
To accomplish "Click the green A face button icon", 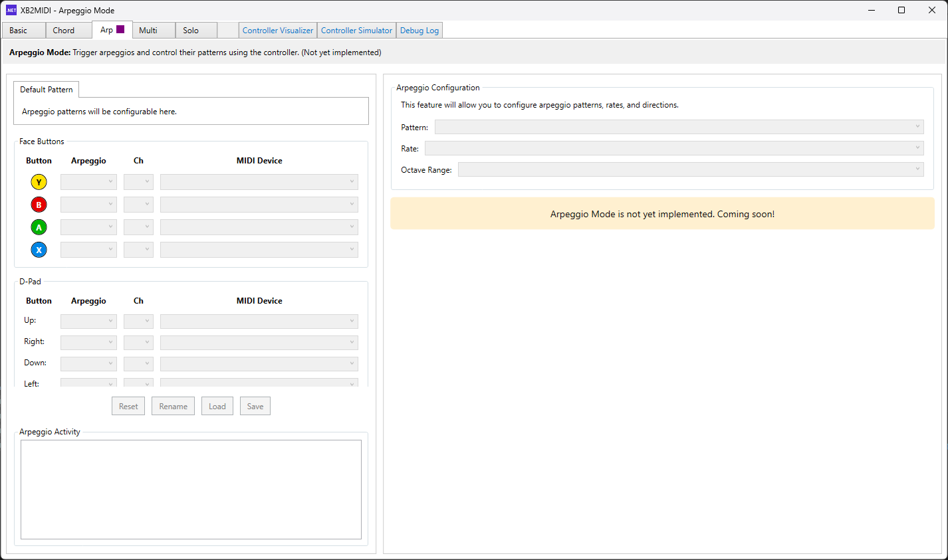I will click(x=39, y=227).
